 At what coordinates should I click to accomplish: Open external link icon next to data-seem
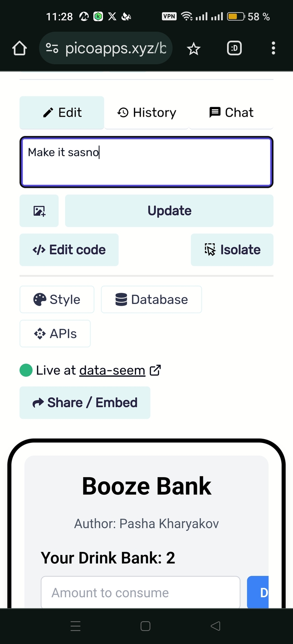coord(155,370)
